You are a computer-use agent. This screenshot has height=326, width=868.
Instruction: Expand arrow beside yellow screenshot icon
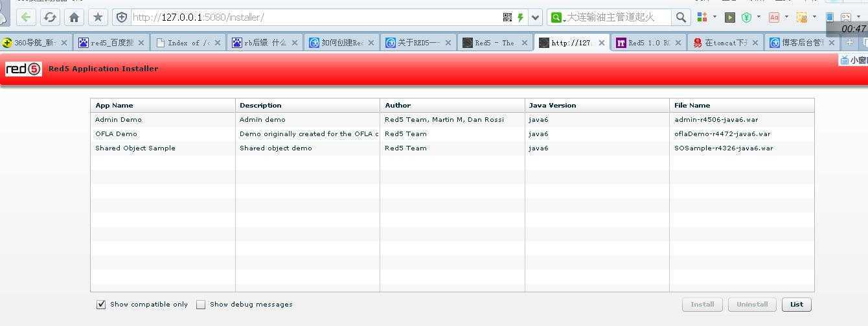tap(814, 17)
